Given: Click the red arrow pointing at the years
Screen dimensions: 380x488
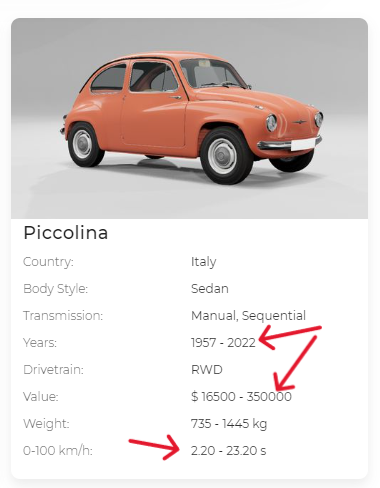Looking at the screenshot, I should coord(290,337).
